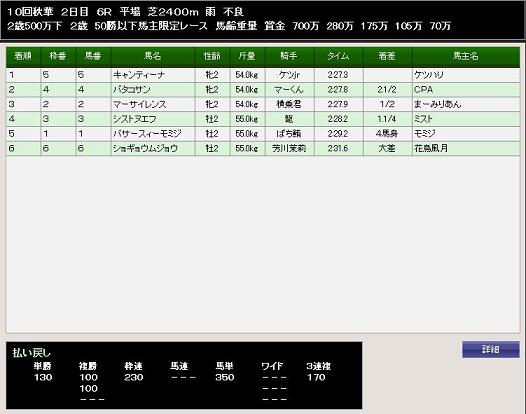Select the 着差 column header
The width and height of the screenshot is (526, 414).
(x=387, y=56)
